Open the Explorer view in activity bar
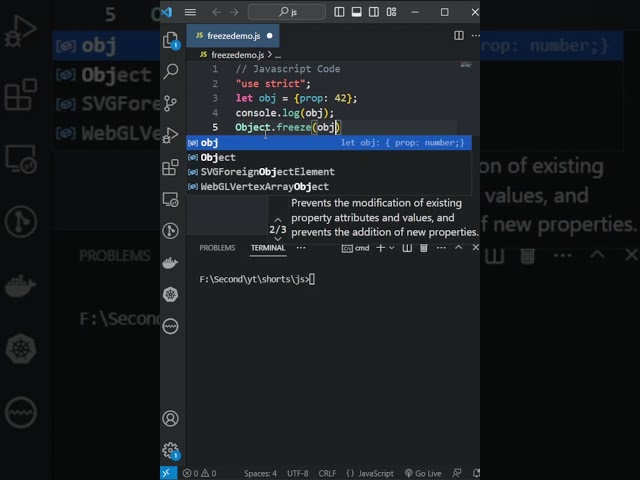This screenshot has height=480, width=640. coord(171,40)
